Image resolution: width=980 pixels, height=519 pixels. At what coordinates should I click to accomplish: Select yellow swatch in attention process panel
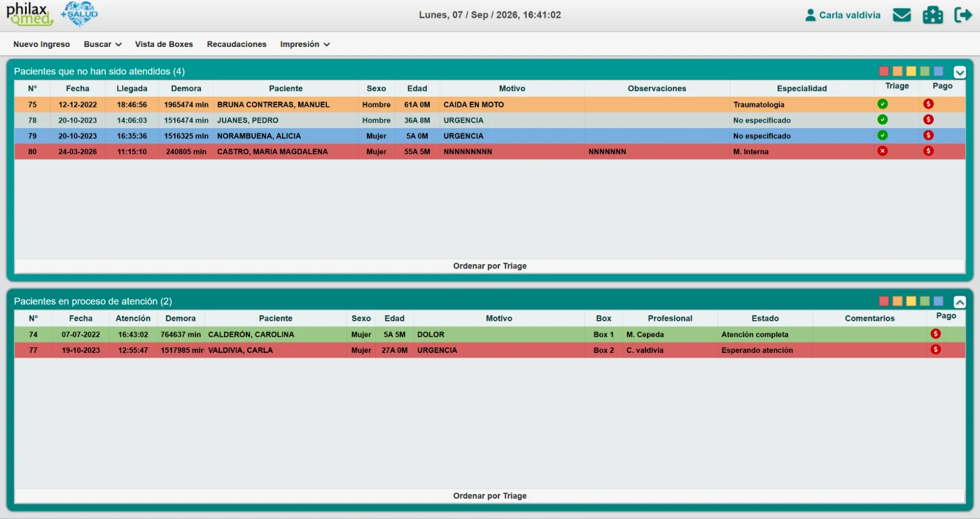pos(911,301)
